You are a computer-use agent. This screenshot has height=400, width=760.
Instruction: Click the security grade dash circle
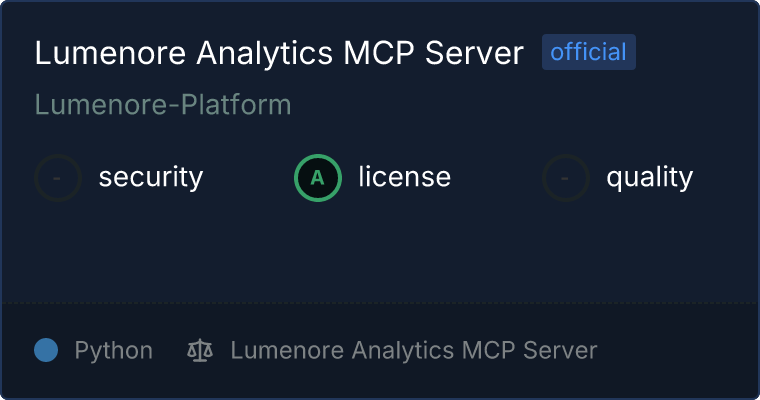pyautogui.click(x=58, y=178)
